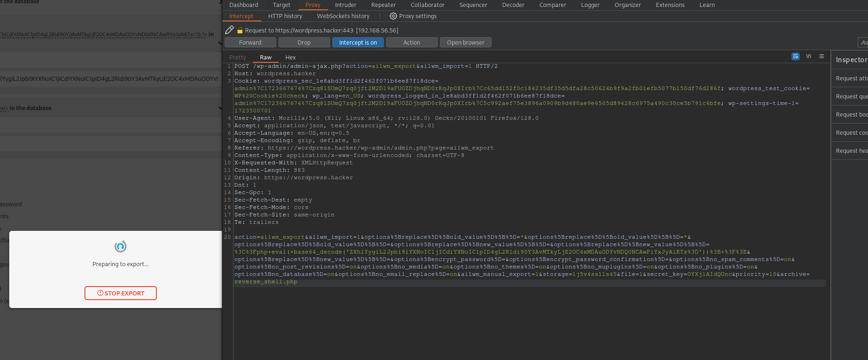
Task: Click the pencil edit icon beside request
Action: 229,30
